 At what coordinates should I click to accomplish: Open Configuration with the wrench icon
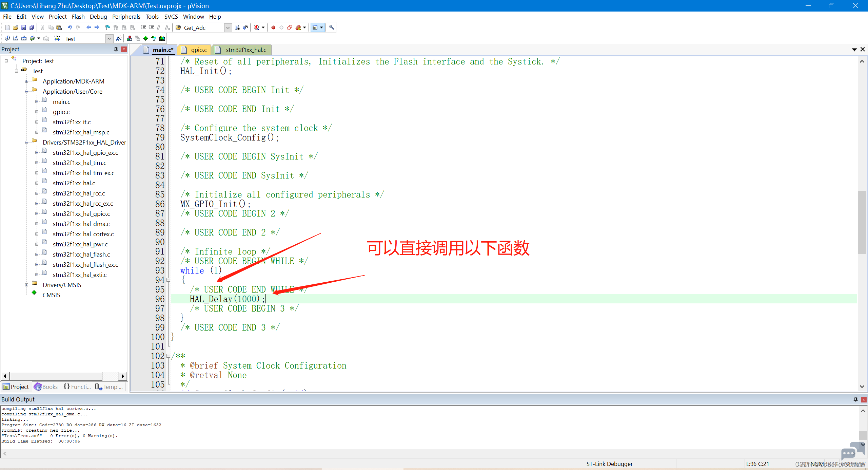coord(332,27)
